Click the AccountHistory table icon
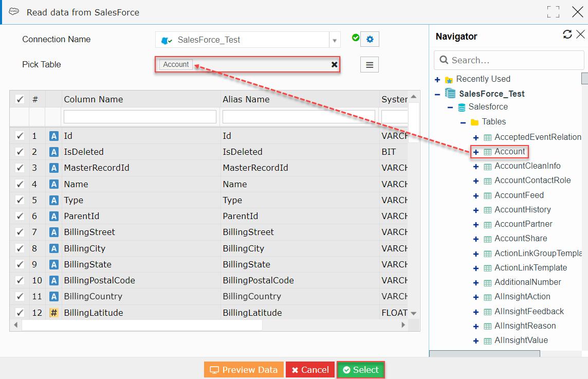The image size is (588, 379). point(487,210)
